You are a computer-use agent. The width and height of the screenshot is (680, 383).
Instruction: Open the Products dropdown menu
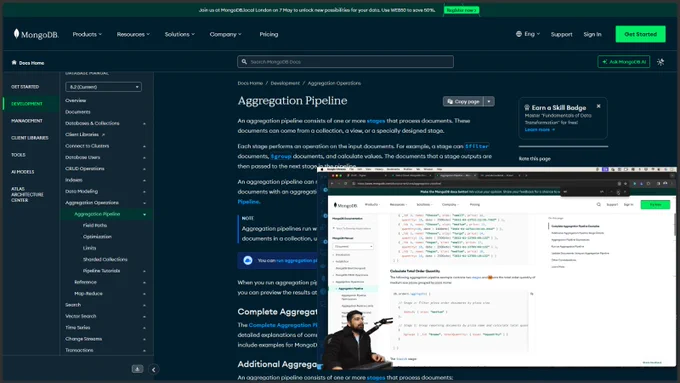[x=87, y=34]
